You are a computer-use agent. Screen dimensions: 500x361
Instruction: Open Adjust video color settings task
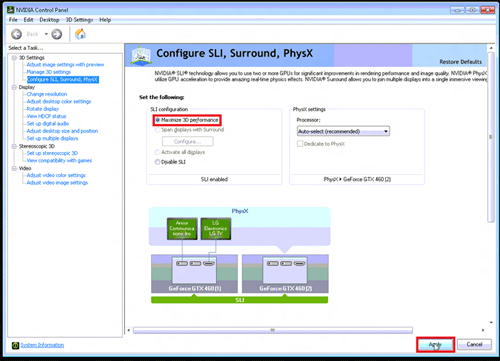[56, 175]
